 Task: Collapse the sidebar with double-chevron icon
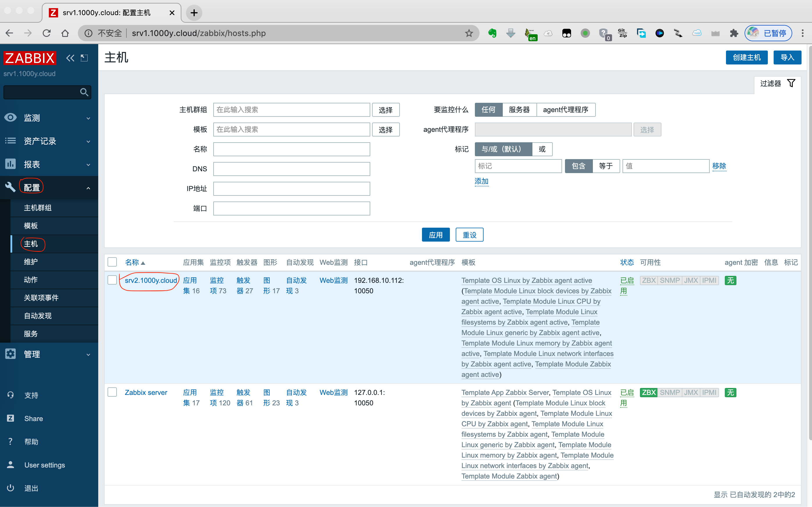70,58
